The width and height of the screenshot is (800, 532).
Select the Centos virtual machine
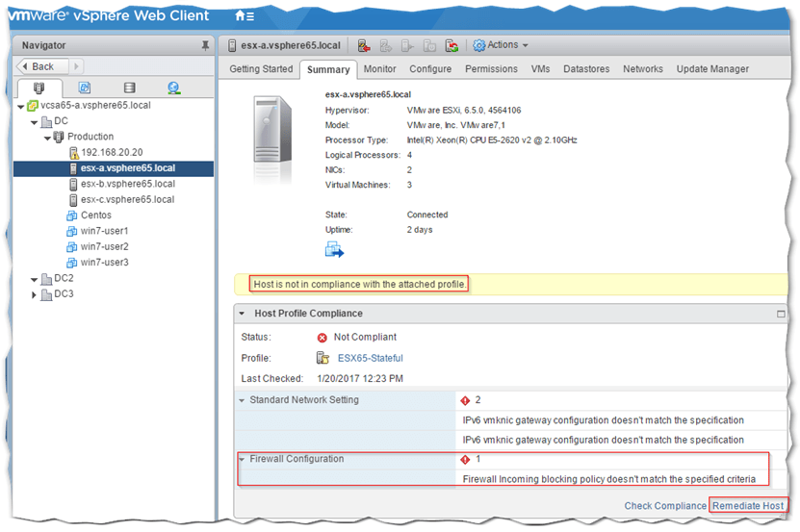(x=96, y=215)
